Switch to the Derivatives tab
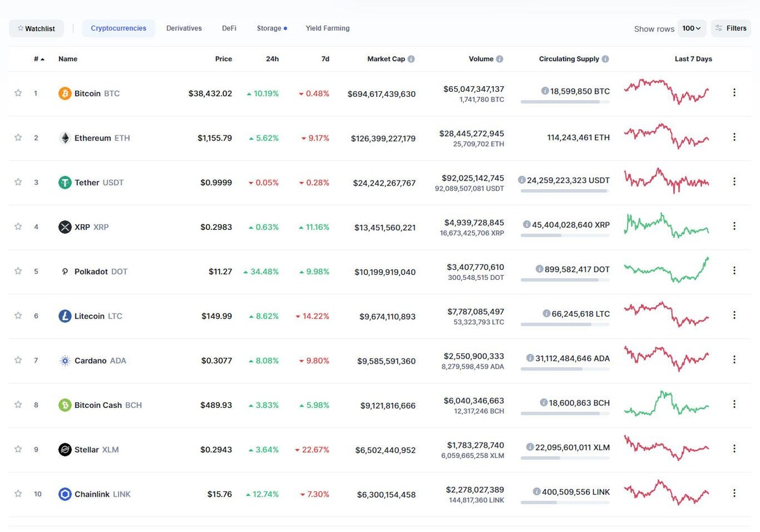The width and height of the screenshot is (760, 532). tap(184, 28)
